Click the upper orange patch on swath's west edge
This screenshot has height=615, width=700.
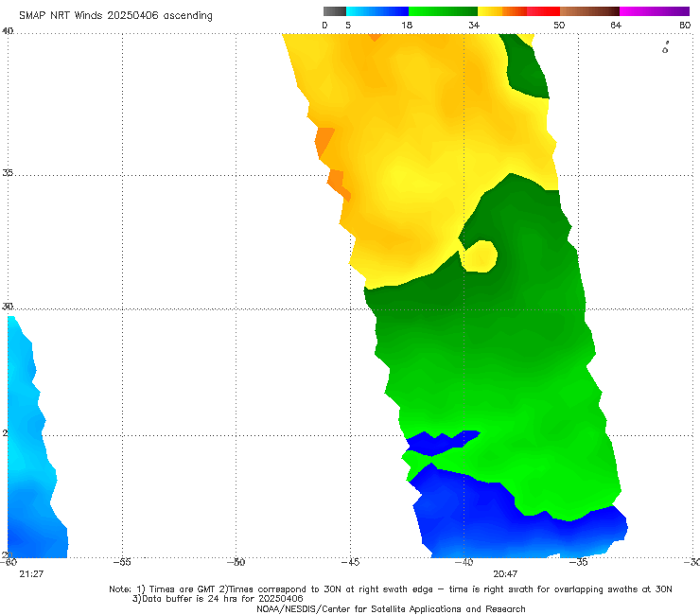(x=324, y=143)
